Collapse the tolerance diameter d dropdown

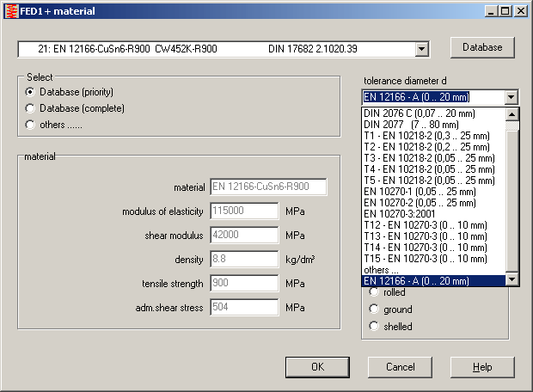pos(512,98)
